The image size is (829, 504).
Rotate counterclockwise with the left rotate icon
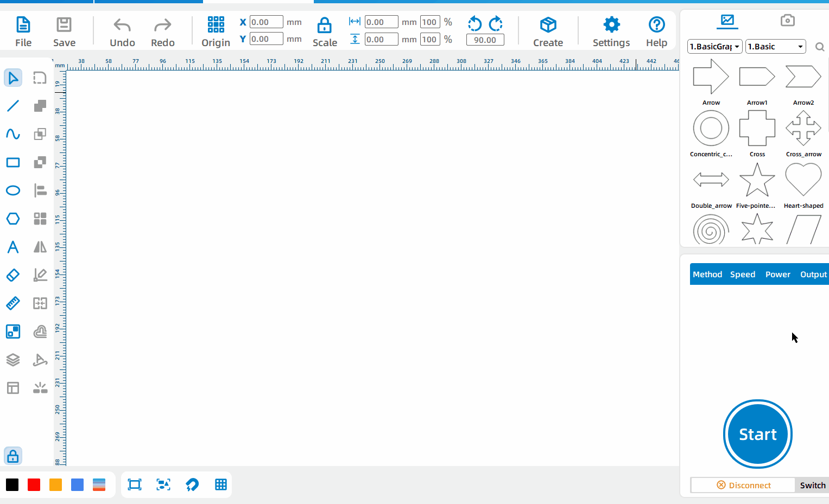pyautogui.click(x=474, y=23)
